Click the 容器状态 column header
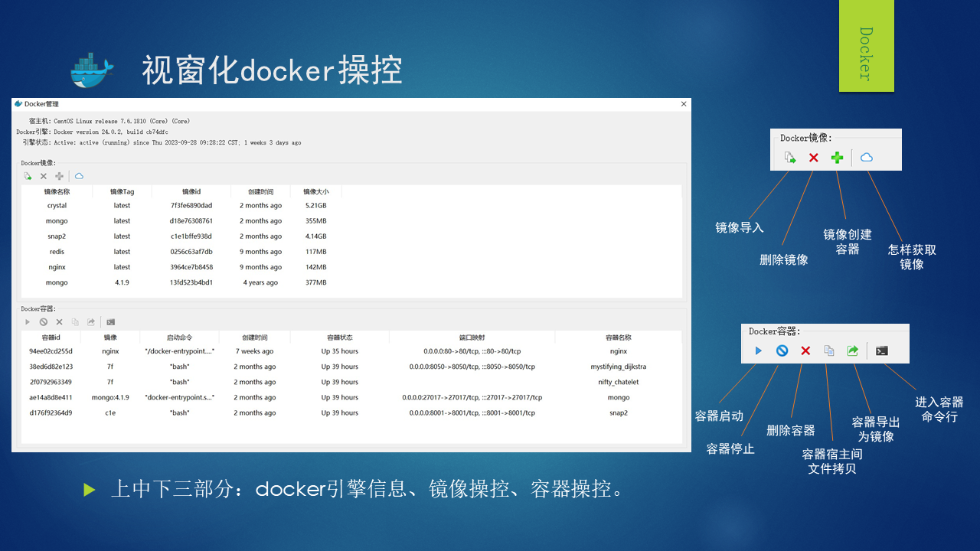The height and width of the screenshot is (551, 980). tap(340, 337)
